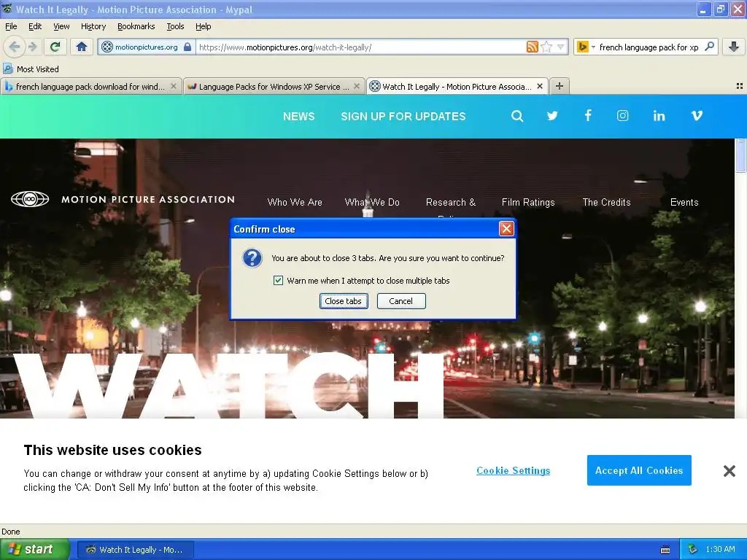Open Research & navigation item
The height and width of the screenshot is (560, 747).
pyautogui.click(x=451, y=203)
